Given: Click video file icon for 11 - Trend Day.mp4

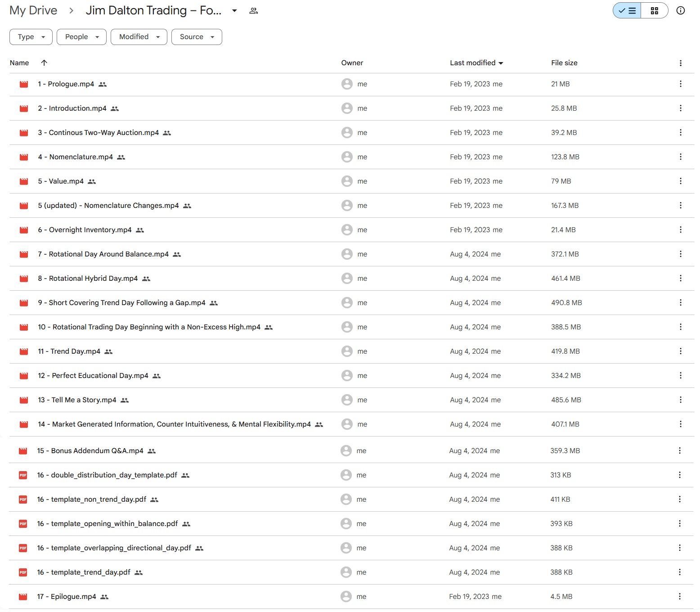Looking at the screenshot, I should (24, 351).
